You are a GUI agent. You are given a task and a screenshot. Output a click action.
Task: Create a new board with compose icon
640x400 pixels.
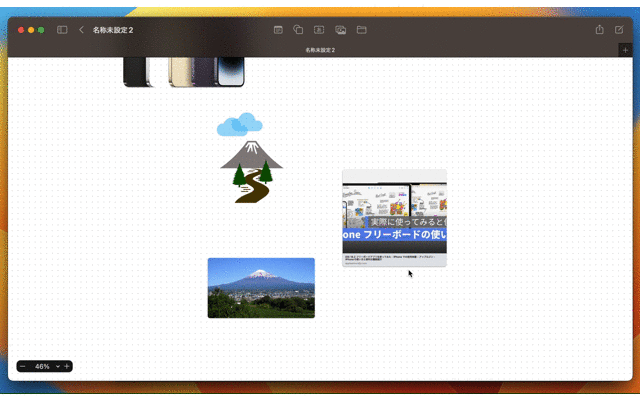619,29
